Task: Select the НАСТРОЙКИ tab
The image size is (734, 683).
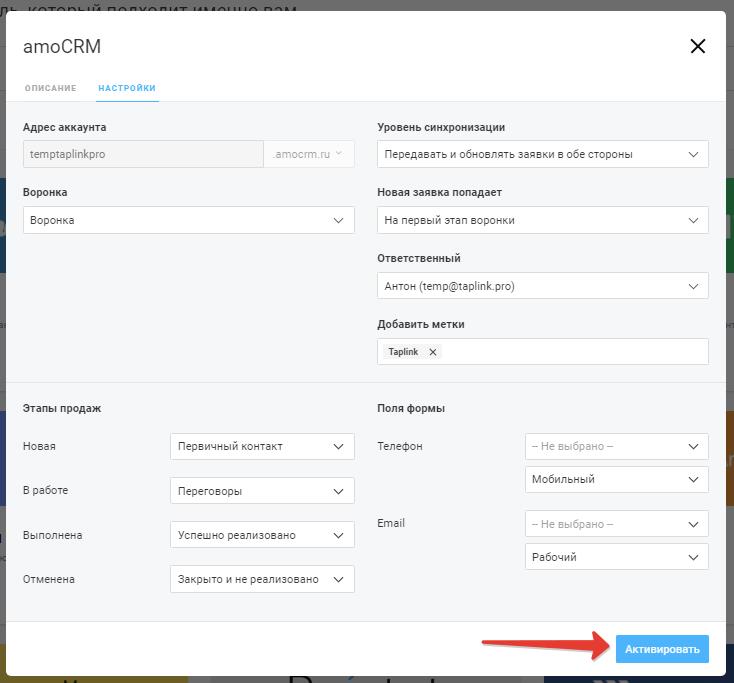Action: pyautogui.click(x=127, y=88)
